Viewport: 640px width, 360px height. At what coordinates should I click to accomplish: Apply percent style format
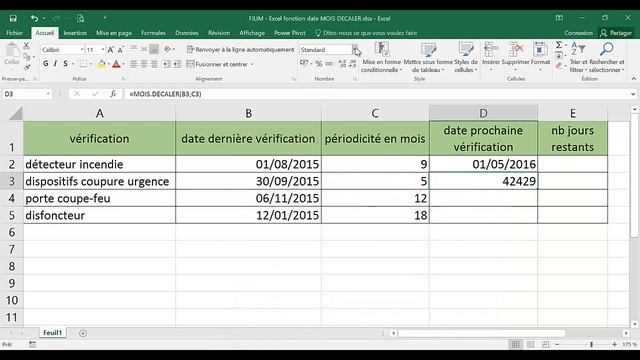319,64
